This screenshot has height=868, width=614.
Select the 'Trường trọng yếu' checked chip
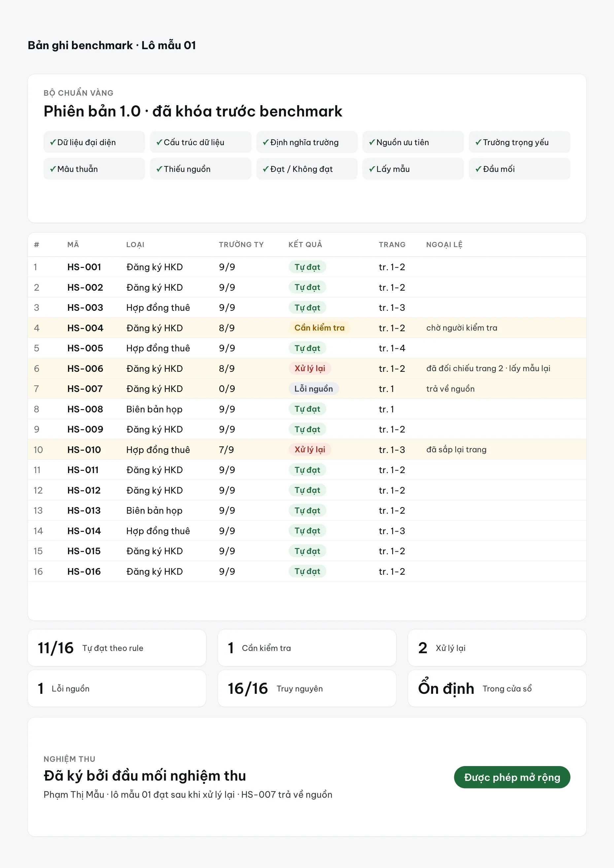point(519,142)
